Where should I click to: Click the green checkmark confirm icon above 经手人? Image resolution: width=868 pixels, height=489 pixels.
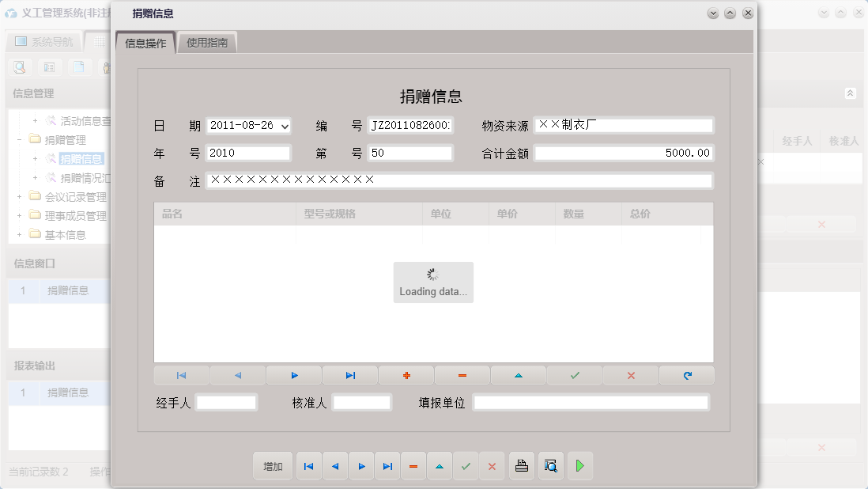tap(574, 375)
